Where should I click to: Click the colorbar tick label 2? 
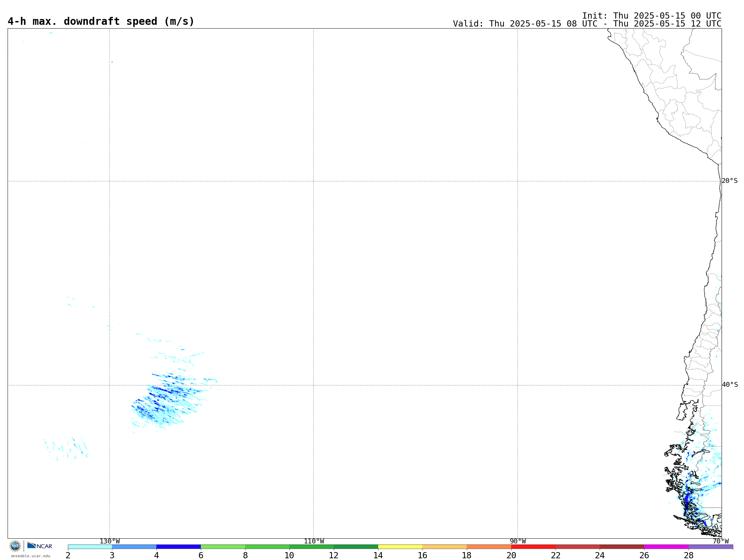[68, 555]
